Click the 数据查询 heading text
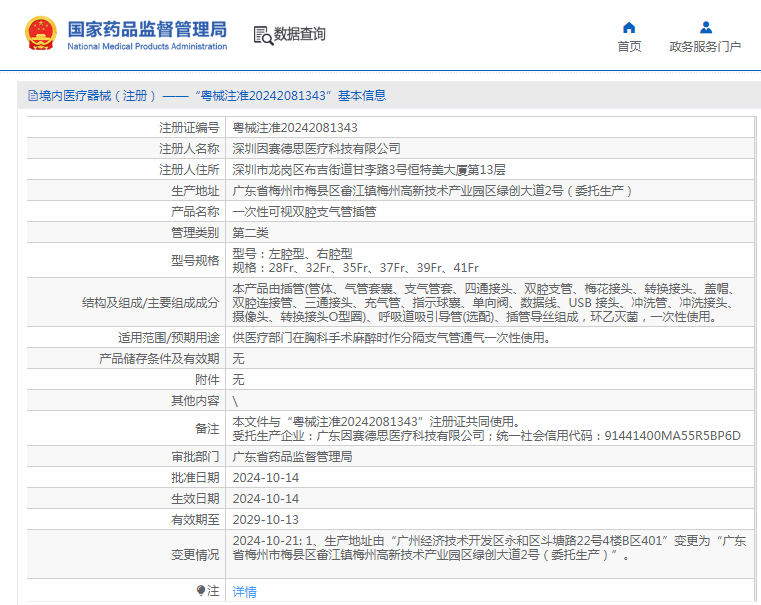This screenshot has width=761, height=605. click(x=300, y=34)
